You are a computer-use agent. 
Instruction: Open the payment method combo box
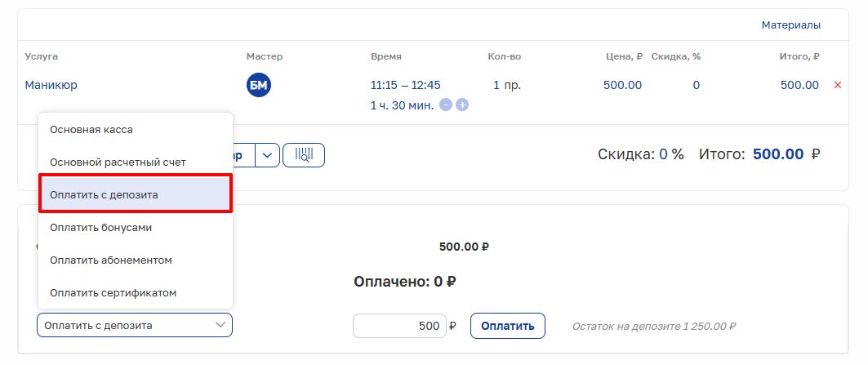(x=135, y=325)
